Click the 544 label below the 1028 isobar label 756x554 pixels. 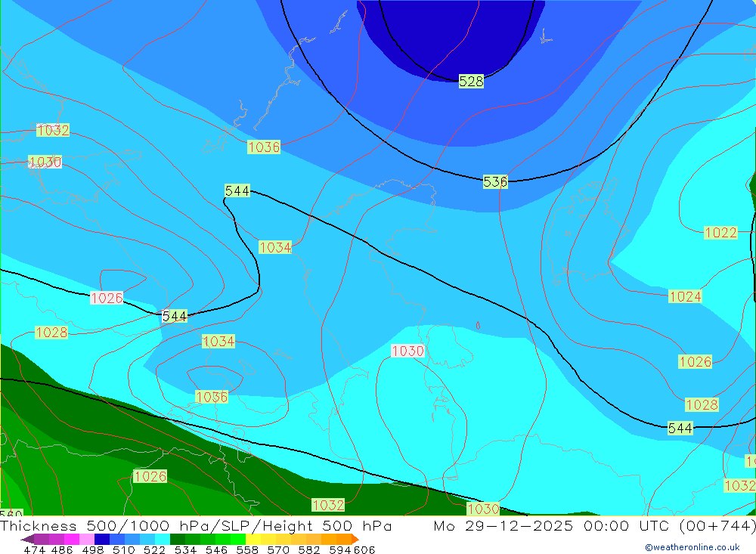click(680, 428)
